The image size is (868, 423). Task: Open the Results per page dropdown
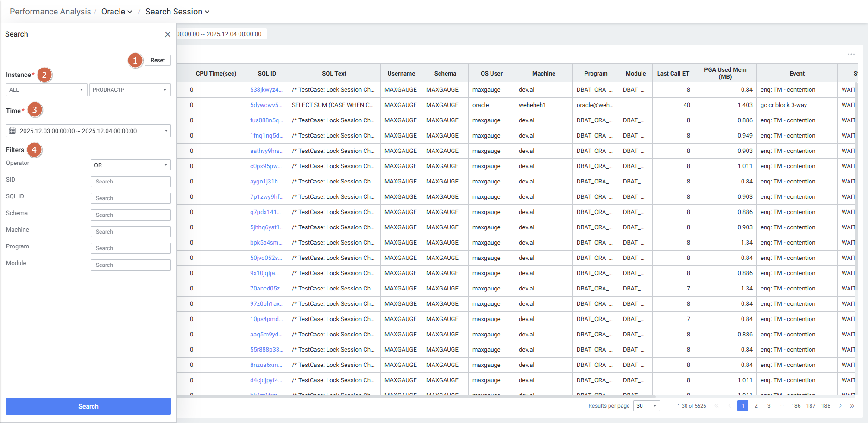click(x=647, y=406)
